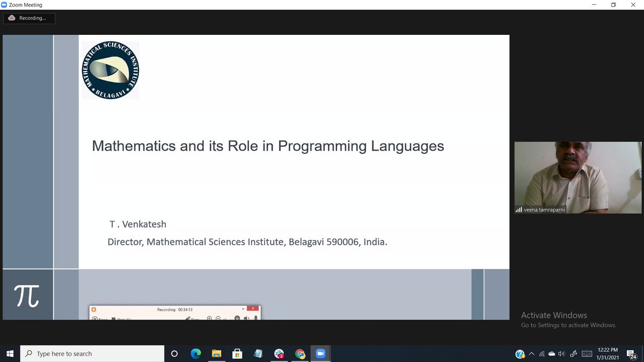Click the Zoom Meeting title bar icon
644x362 pixels.
pyautogui.click(x=4, y=5)
